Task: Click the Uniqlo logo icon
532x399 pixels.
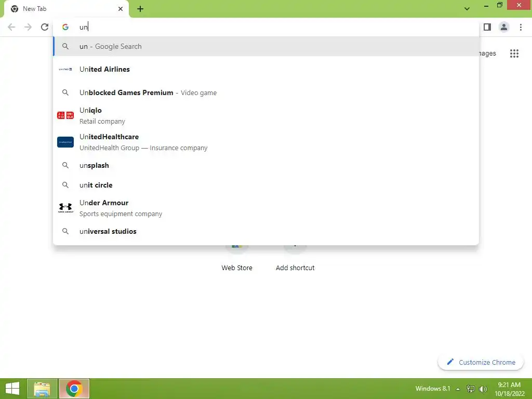Action: 65,115
